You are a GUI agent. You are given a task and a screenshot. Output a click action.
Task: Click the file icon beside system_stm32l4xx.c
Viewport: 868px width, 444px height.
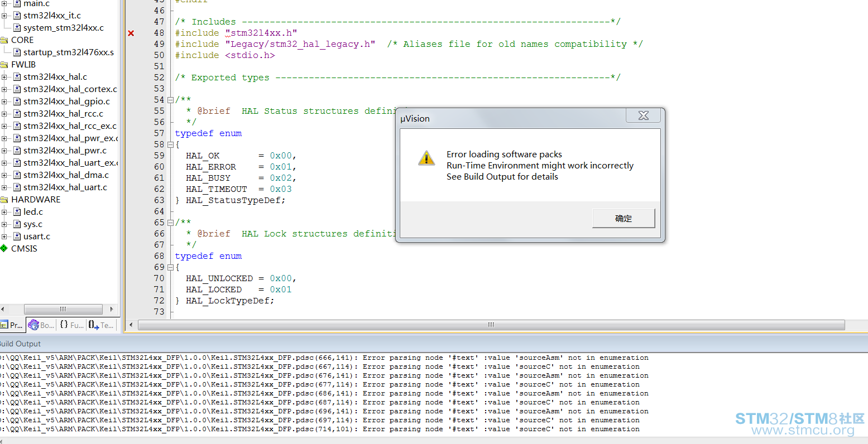[17, 28]
